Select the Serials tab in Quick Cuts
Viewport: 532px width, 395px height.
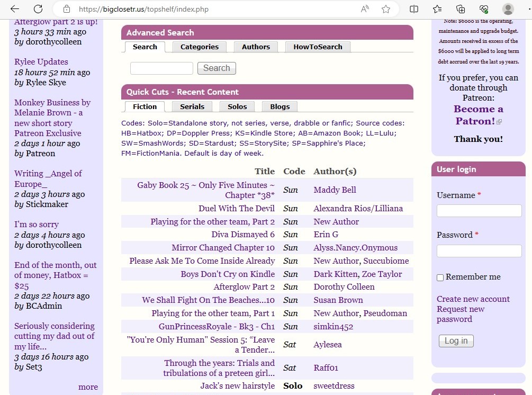192,106
